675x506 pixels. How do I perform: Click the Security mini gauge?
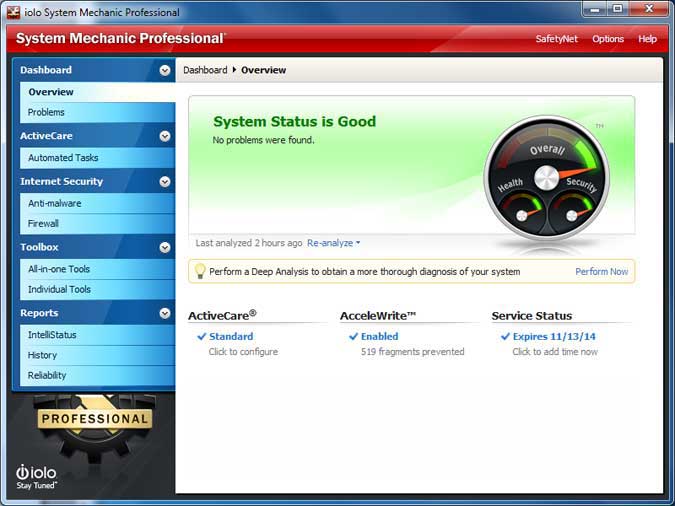(x=572, y=213)
